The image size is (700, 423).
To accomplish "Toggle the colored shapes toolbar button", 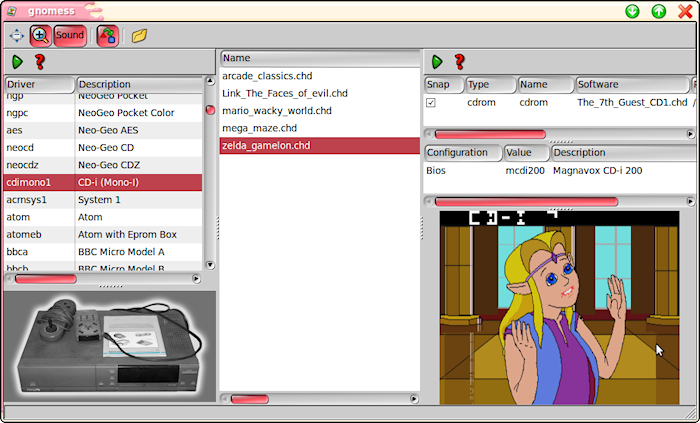I will 107,36.
